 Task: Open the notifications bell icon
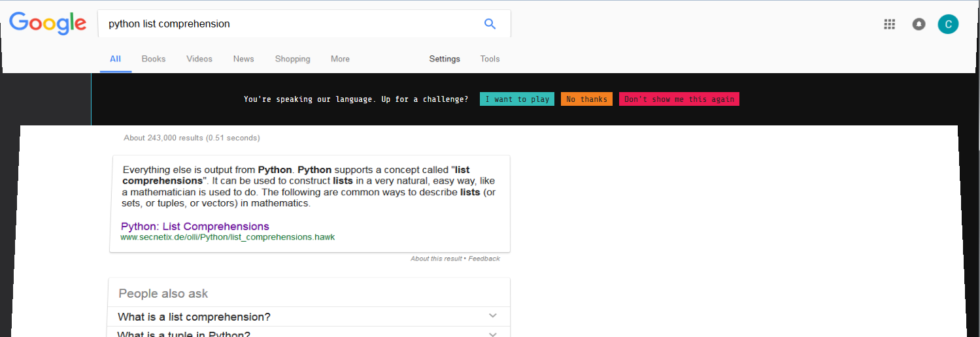(919, 24)
